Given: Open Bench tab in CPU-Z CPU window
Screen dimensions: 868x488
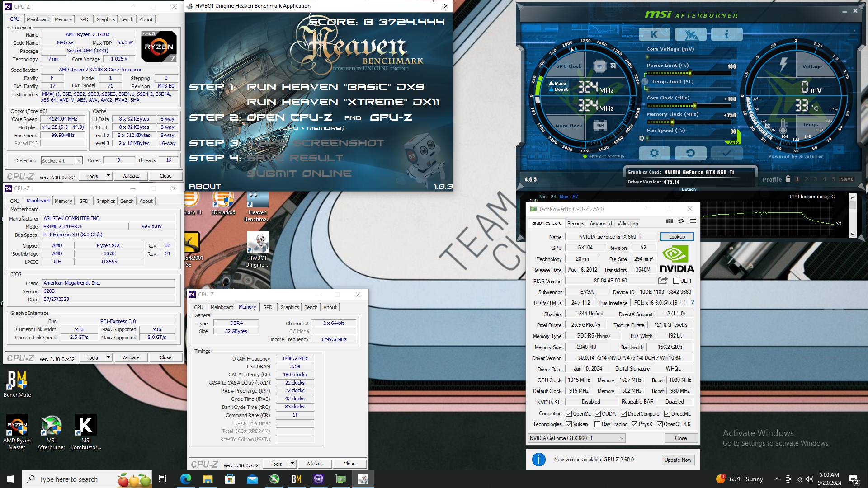Looking at the screenshot, I should point(127,19).
